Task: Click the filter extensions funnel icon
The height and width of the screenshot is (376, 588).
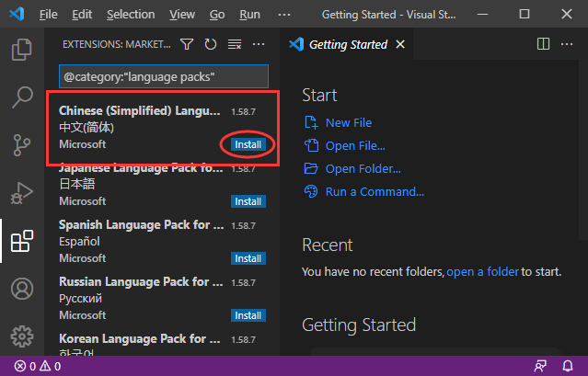Action: [x=188, y=44]
